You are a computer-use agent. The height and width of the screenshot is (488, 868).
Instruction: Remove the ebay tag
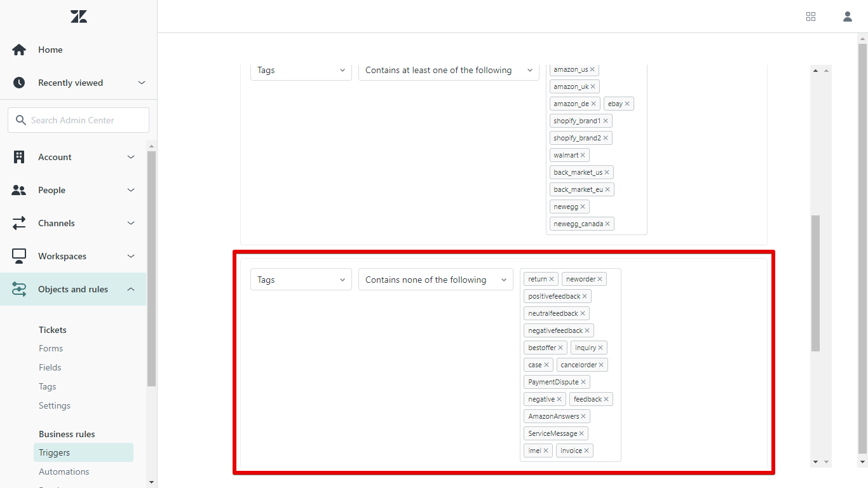click(x=627, y=104)
